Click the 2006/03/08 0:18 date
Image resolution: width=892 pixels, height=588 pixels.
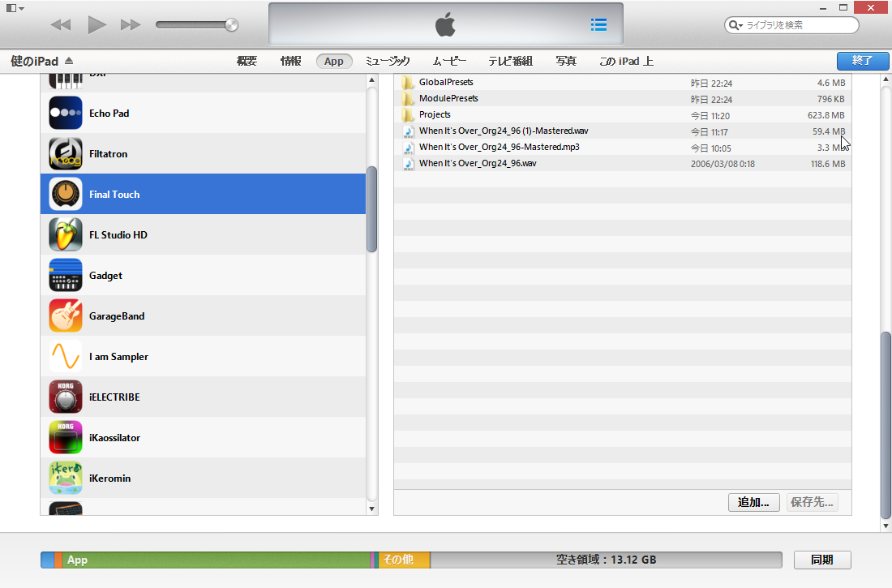(723, 164)
